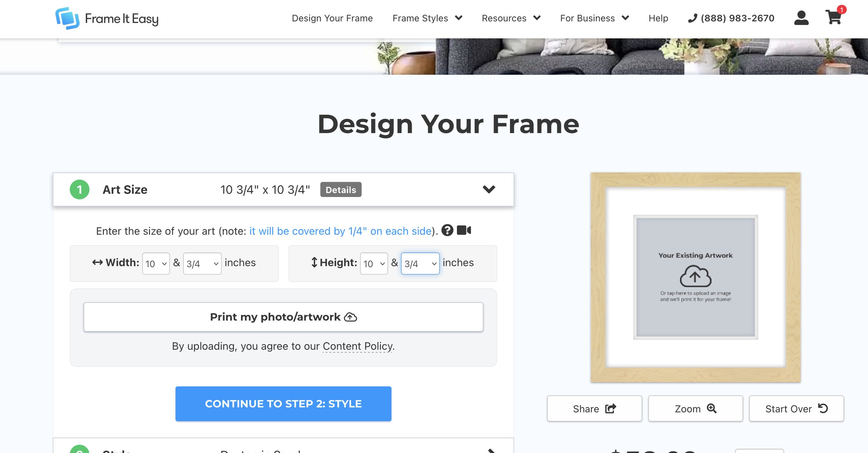Open the Height fraction 3/4 dropdown

(x=420, y=264)
